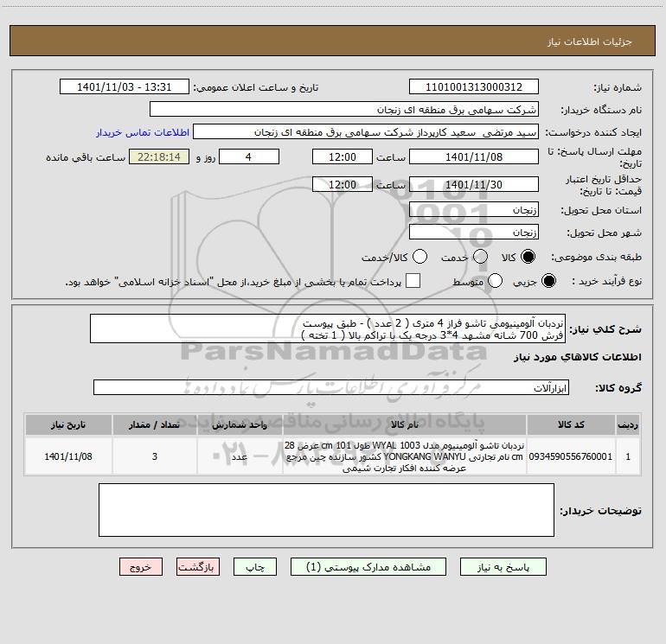Select the متوسط purchase type radio
The height and width of the screenshot is (644, 666).
[x=495, y=281]
